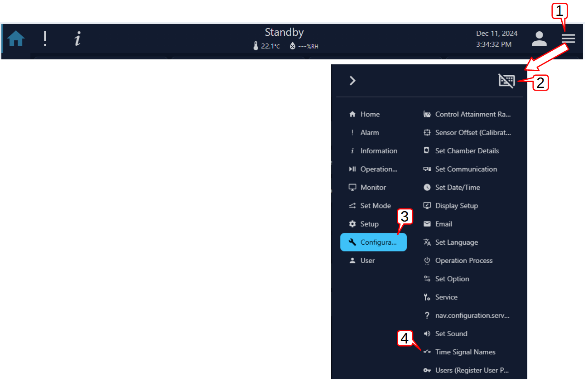Click the Home house icon in top bar
This screenshot has width=588, height=382.
(16, 39)
